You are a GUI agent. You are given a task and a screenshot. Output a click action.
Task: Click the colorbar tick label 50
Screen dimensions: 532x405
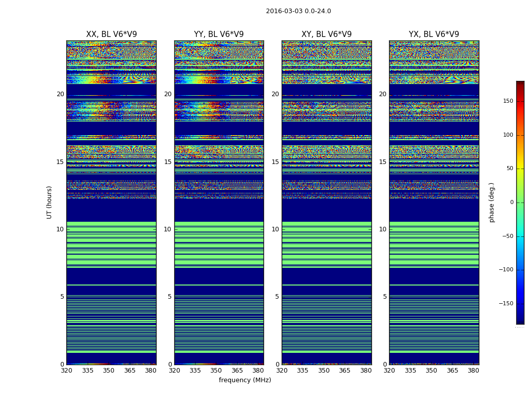509,169
